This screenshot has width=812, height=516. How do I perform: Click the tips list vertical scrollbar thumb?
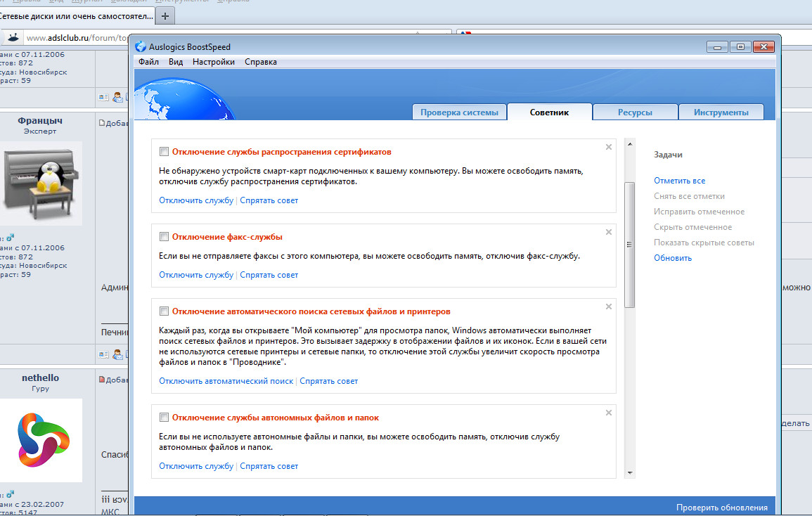[x=629, y=244]
